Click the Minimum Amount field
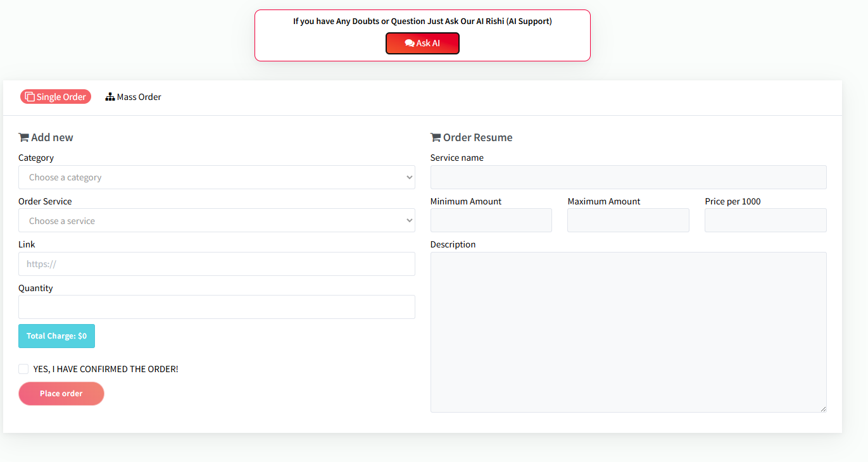This screenshot has height=462, width=868. [491, 220]
